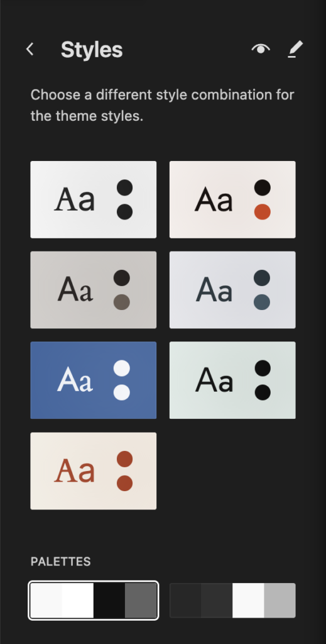Image resolution: width=326 pixels, height=644 pixels.
Task: Select the white style with black dots
Action: coord(94,199)
